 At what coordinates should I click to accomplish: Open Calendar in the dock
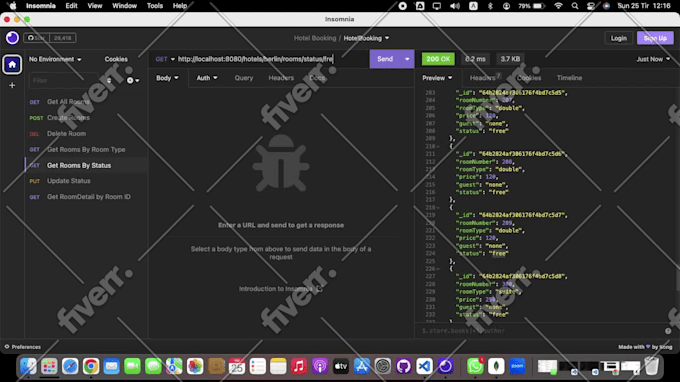coord(237,366)
